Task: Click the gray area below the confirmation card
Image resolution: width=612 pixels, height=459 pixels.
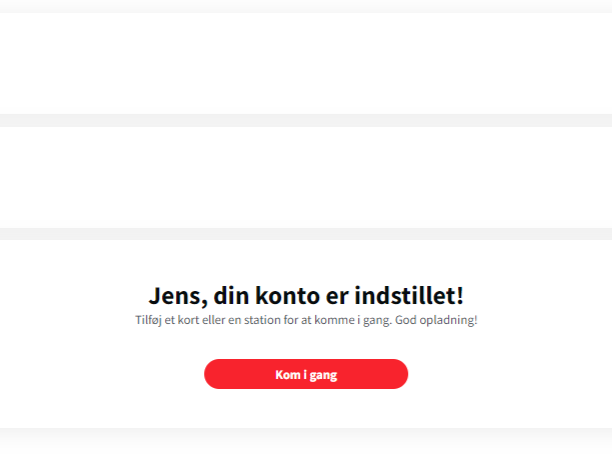Action: click(306, 445)
